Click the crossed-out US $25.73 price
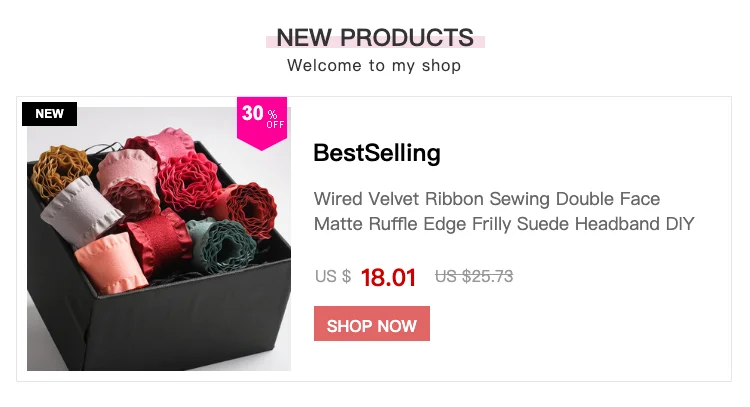This screenshot has width=750, height=407. pos(474,276)
